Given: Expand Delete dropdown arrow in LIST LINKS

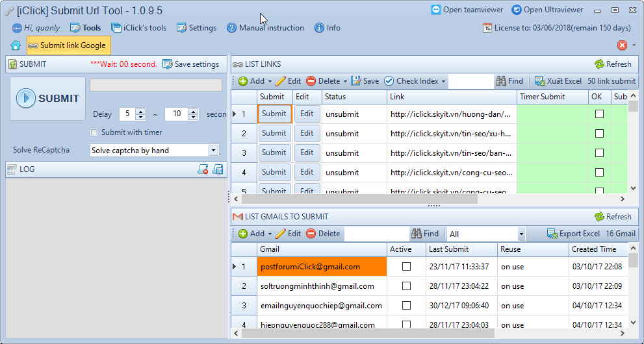Looking at the screenshot, I should (346, 82).
